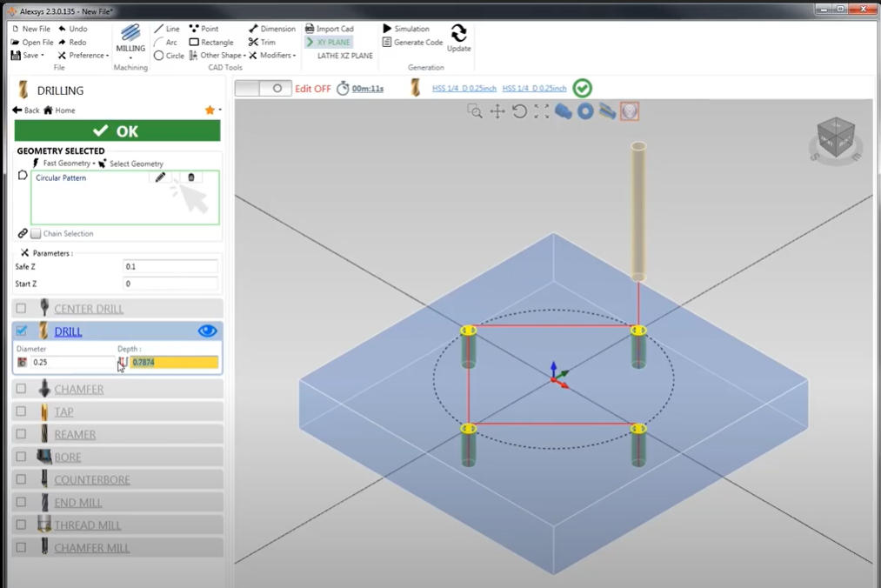Select the rotate view icon

tap(520, 111)
